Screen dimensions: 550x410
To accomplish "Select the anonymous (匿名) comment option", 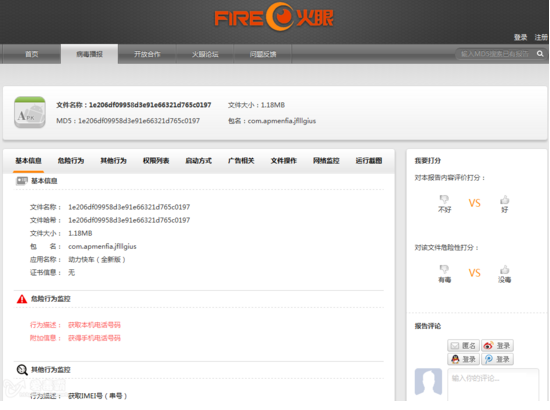I will coord(463,346).
